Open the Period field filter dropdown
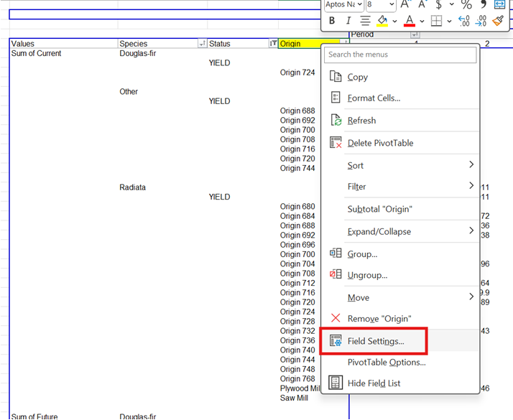The image size is (513, 420). coord(415,34)
